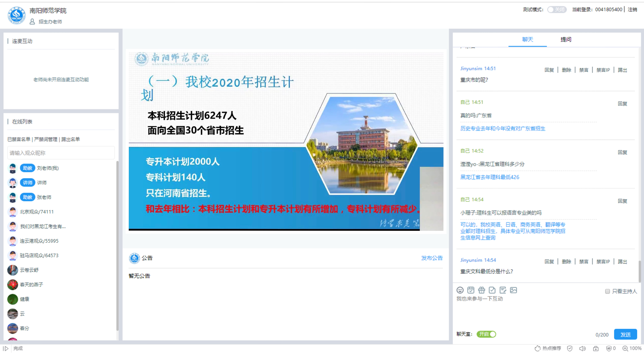Open the 已禁言名单 list
Viewport: 644px width, 353px height.
coord(19,139)
